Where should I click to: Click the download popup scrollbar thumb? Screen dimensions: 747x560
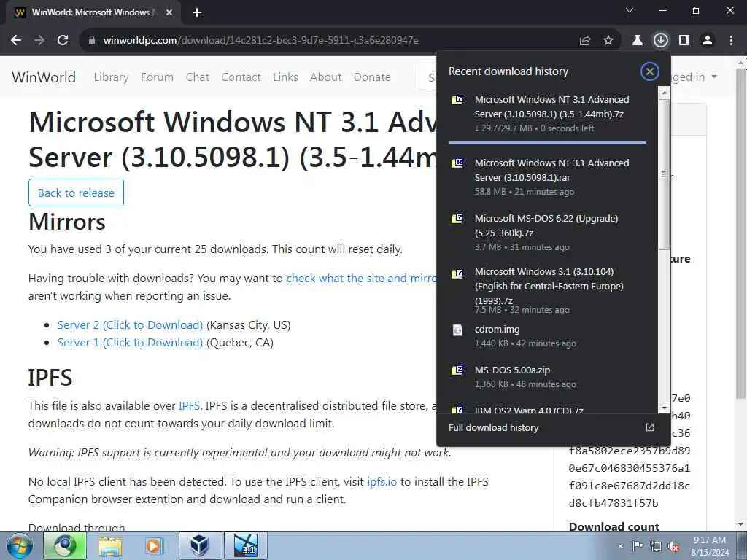point(664,174)
